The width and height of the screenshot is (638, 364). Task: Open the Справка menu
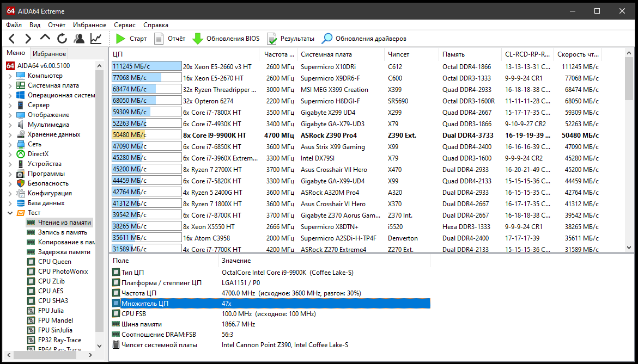[156, 25]
